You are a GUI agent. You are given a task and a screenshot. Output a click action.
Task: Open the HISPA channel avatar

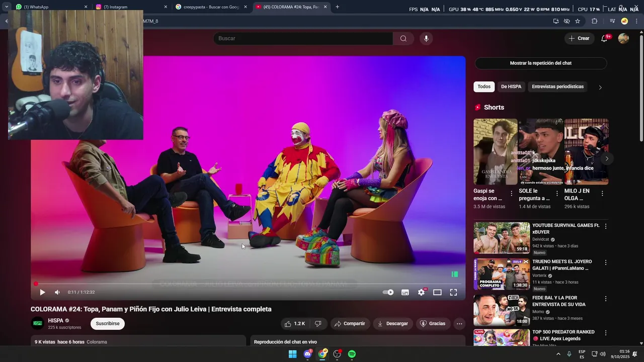[x=37, y=324]
